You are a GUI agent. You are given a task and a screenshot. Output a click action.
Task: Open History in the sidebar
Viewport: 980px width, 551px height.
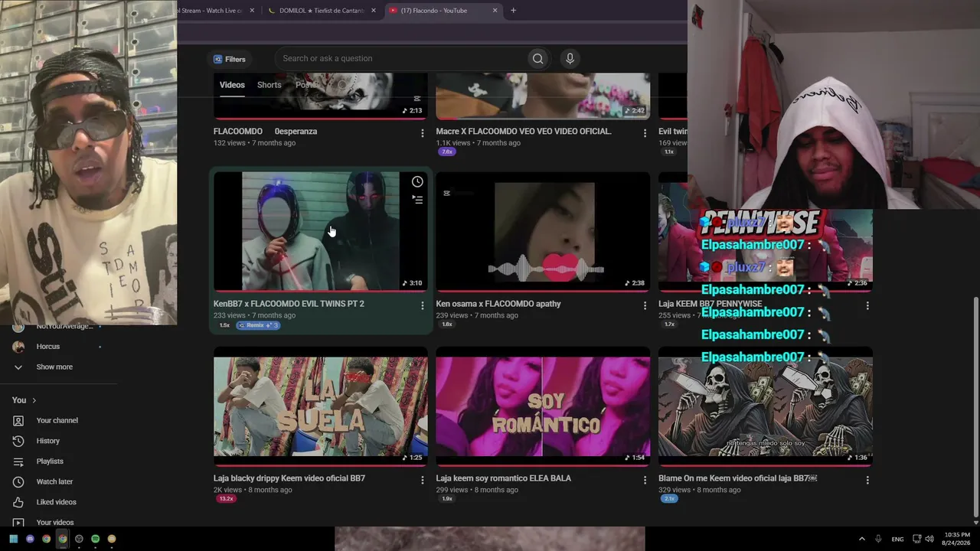coord(47,442)
